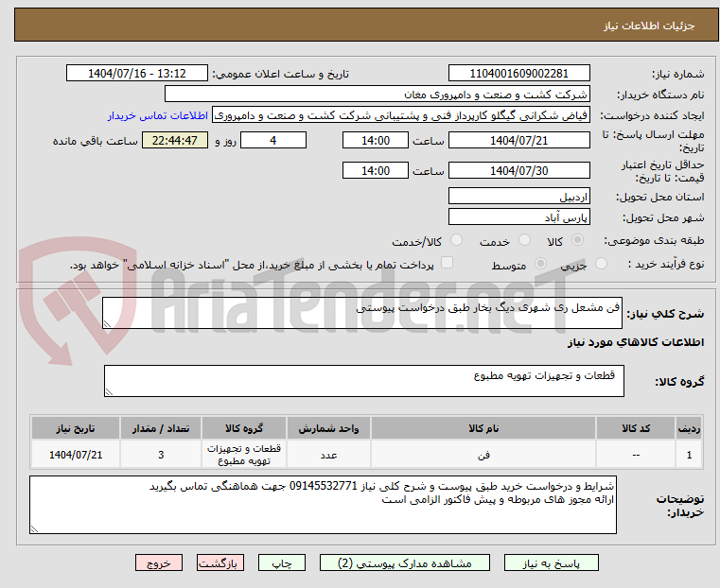Image resolution: width=720 pixels, height=588 pixels.
Task: Click the quantity cell 3
Action: [x=161, y=455]
